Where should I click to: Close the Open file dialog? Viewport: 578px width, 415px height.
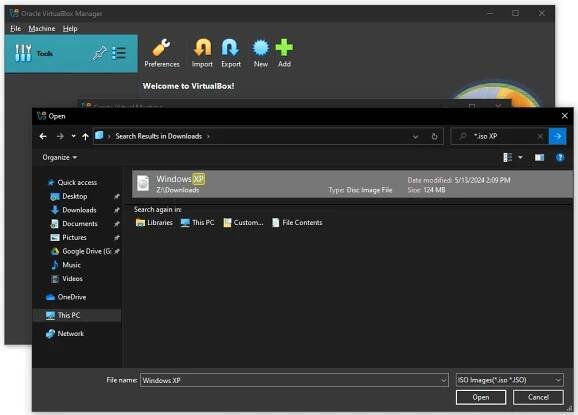pos(564,116)
